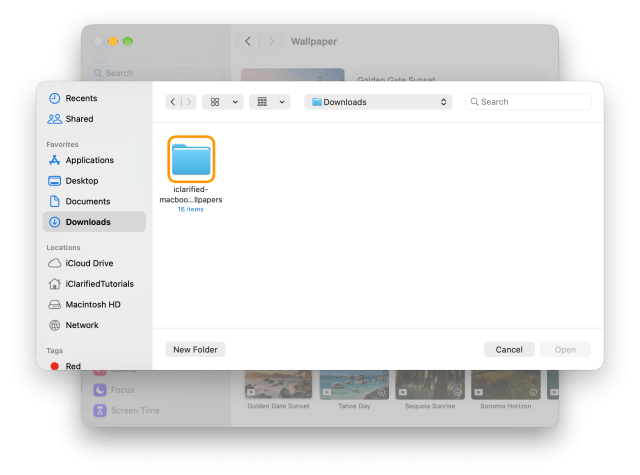Click the Documents page icon

54,201
